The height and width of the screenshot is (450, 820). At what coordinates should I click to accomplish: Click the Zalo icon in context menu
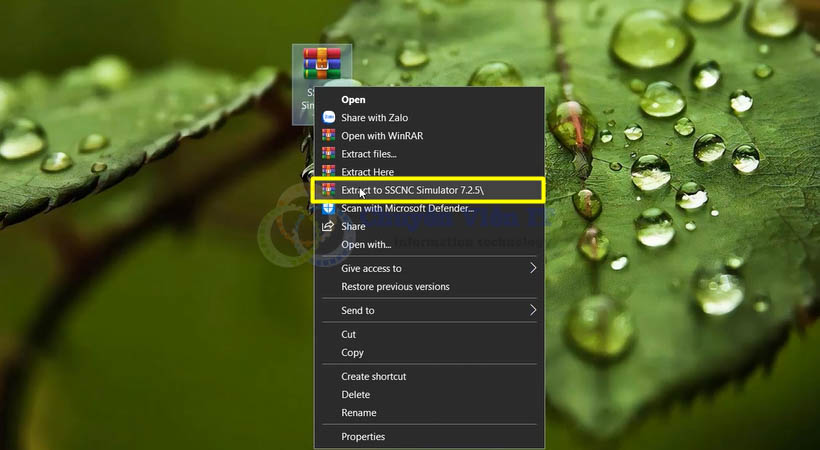click(x=328, y=118)
